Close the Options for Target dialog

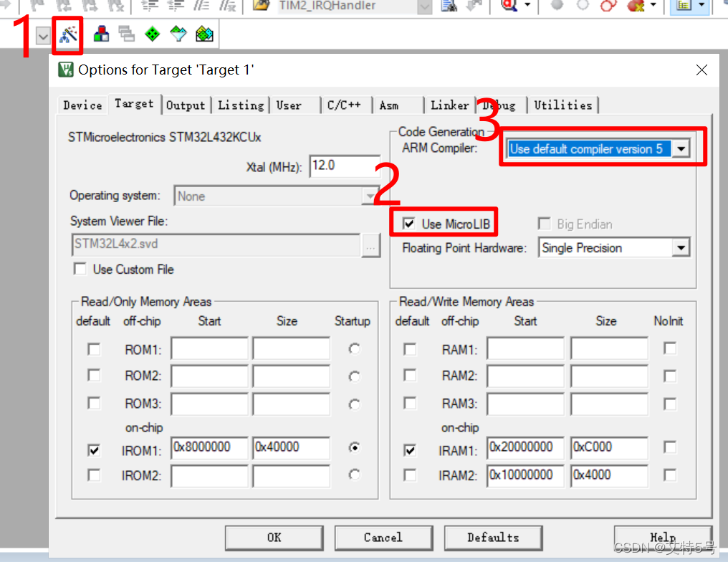click(x=701, y=70)
